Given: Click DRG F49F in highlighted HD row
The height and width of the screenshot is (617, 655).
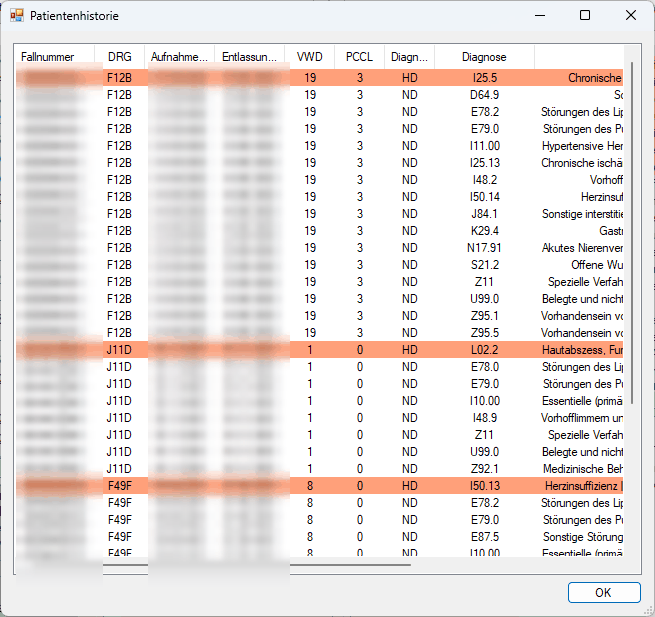Looking at the screenshot, I should tap(119, 486).
